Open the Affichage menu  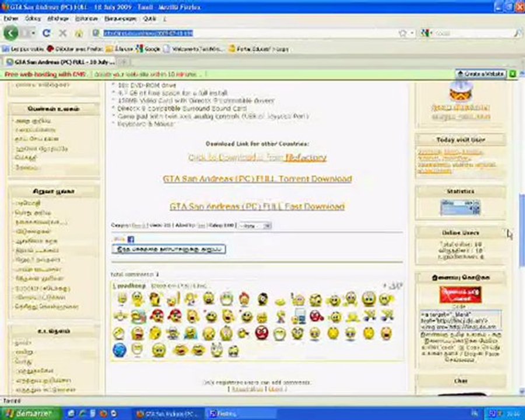click(x=58, y=19)
